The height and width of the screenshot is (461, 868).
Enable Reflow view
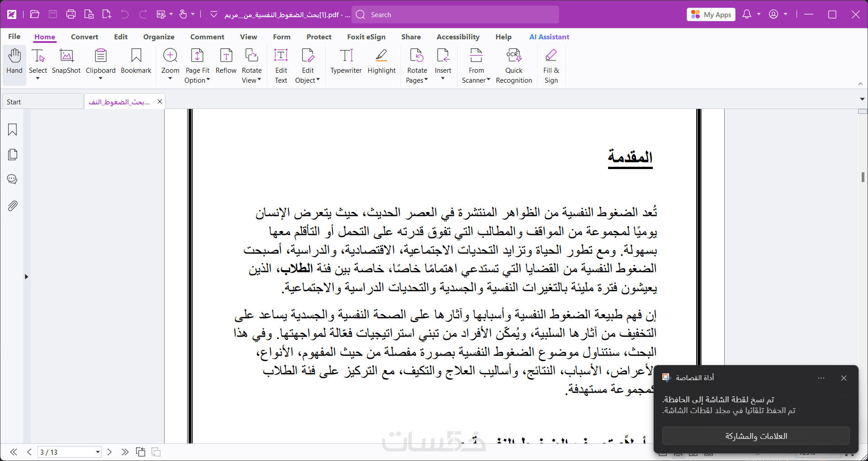[x=226, y=61]
